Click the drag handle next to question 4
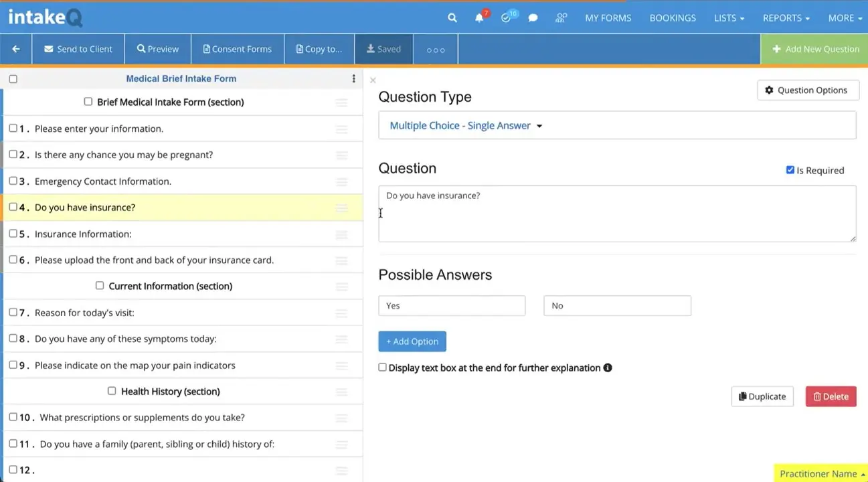The height and width of the screenshot is (482, 868). coord(341,208)
